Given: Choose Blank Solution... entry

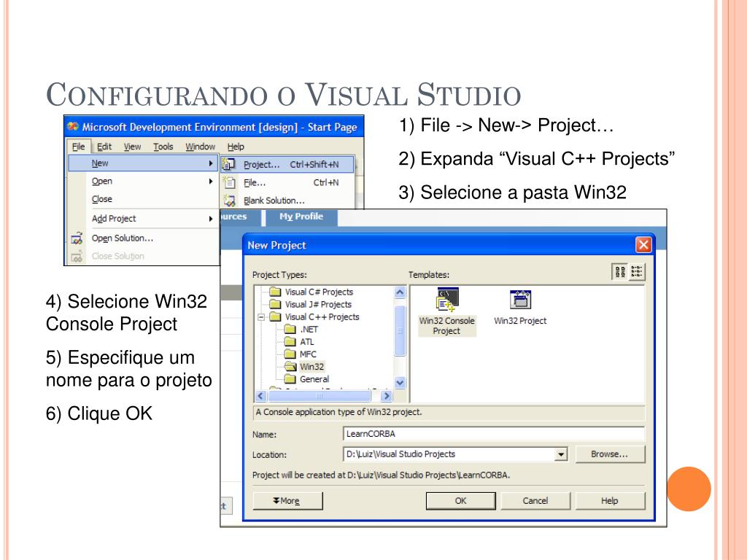Looking at the screenshot, I should 287,201.
